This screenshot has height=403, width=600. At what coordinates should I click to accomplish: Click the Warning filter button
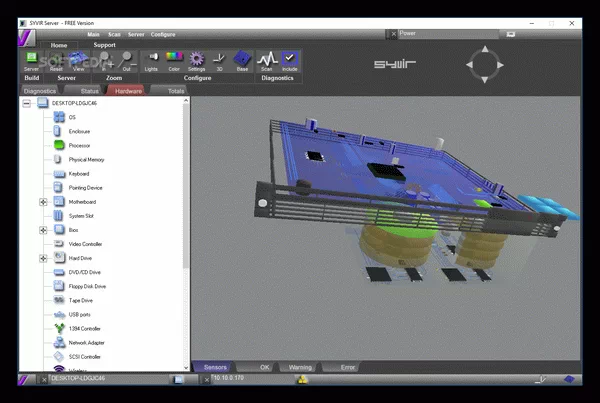300,367
